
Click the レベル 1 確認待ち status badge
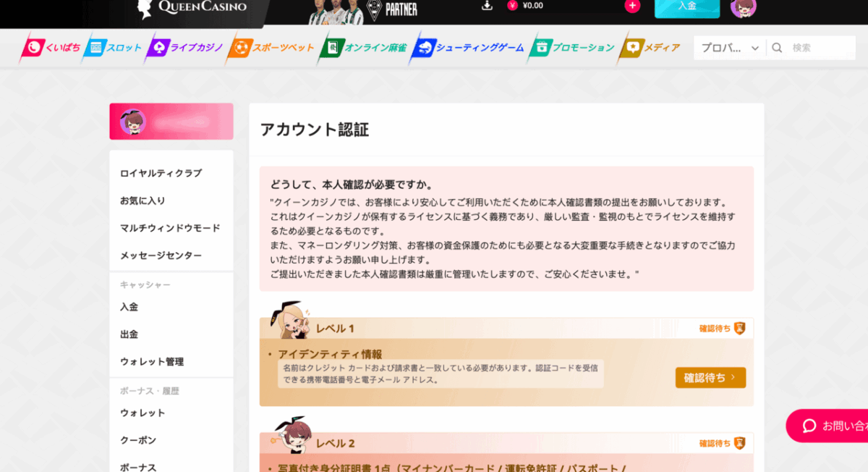722,329
